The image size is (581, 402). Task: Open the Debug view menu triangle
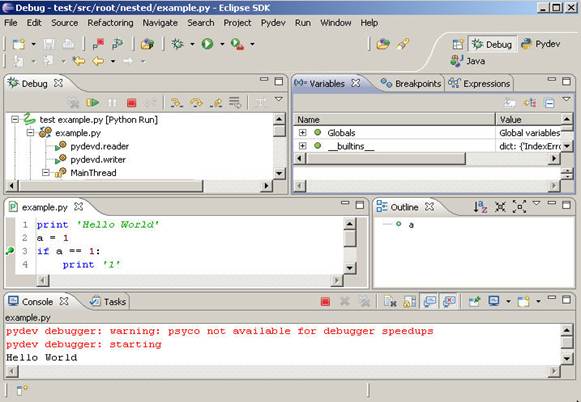(x=279, y=99)
